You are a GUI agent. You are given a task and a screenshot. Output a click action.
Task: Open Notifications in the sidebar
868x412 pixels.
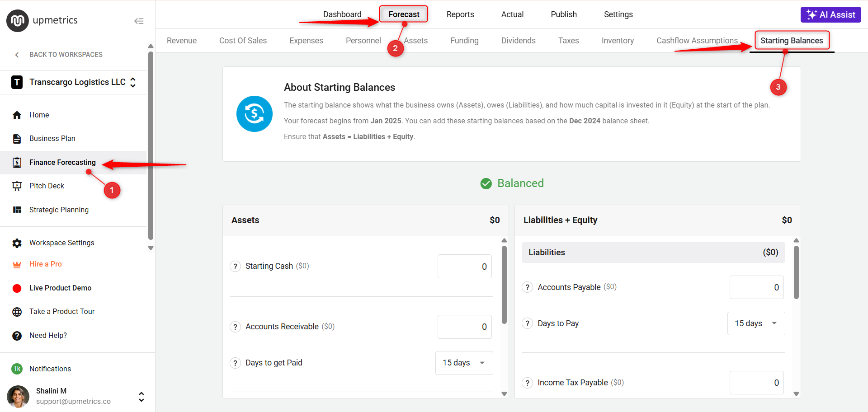(50, 369)
